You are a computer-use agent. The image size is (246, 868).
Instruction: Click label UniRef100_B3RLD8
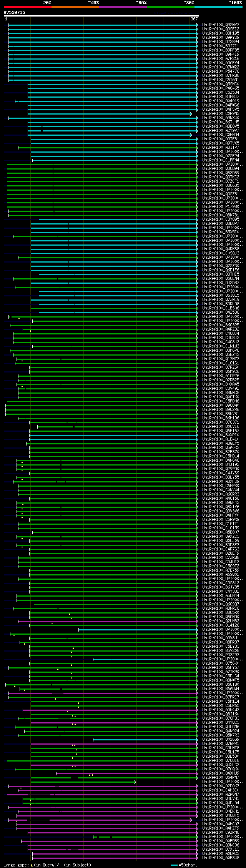click(221, 304)
